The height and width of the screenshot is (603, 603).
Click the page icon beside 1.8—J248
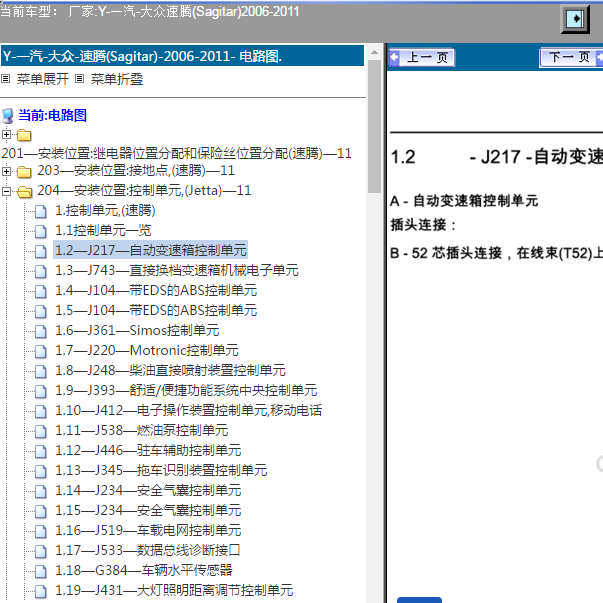click(x=40, y=371)
